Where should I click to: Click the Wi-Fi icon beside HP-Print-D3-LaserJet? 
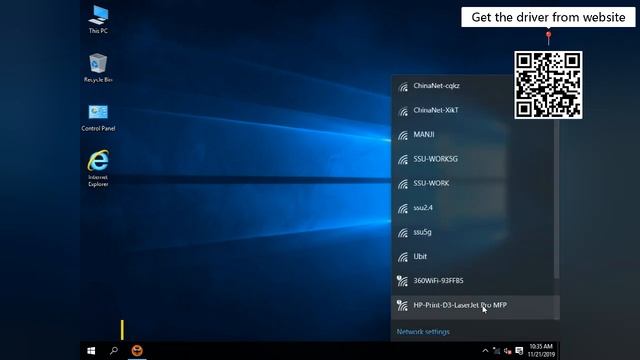tap(402, 305)
